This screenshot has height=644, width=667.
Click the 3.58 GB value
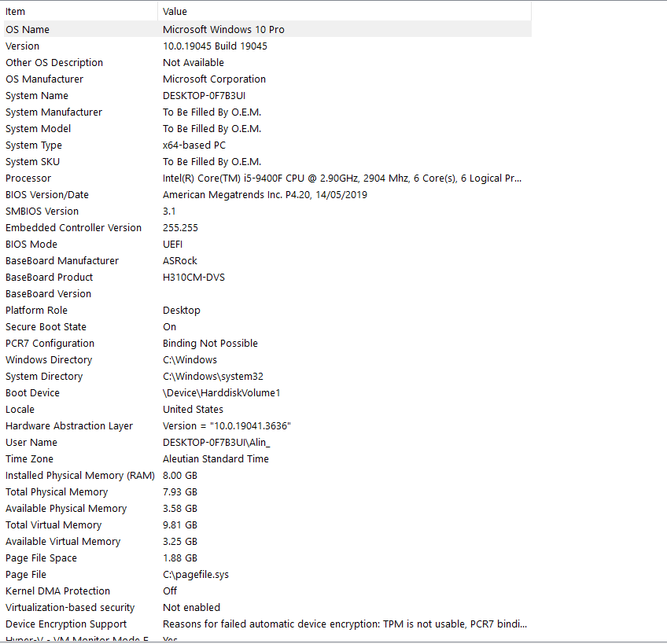pyautogui.click(x=180, y=509)
